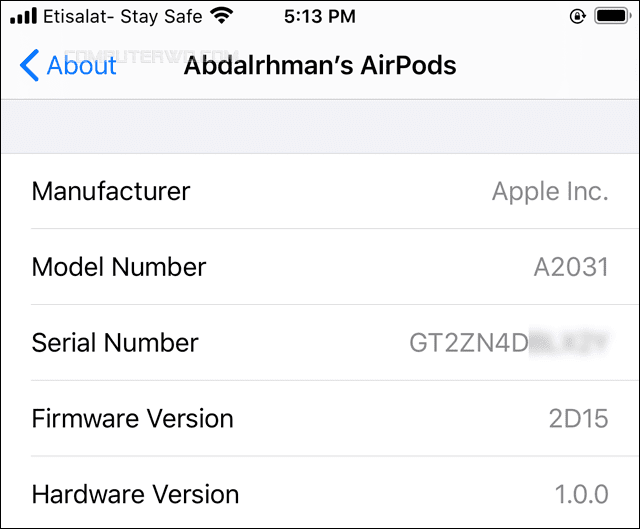Tap the battery indicator icon
Screen dimensions: 640x529
(x=613, y=16)
